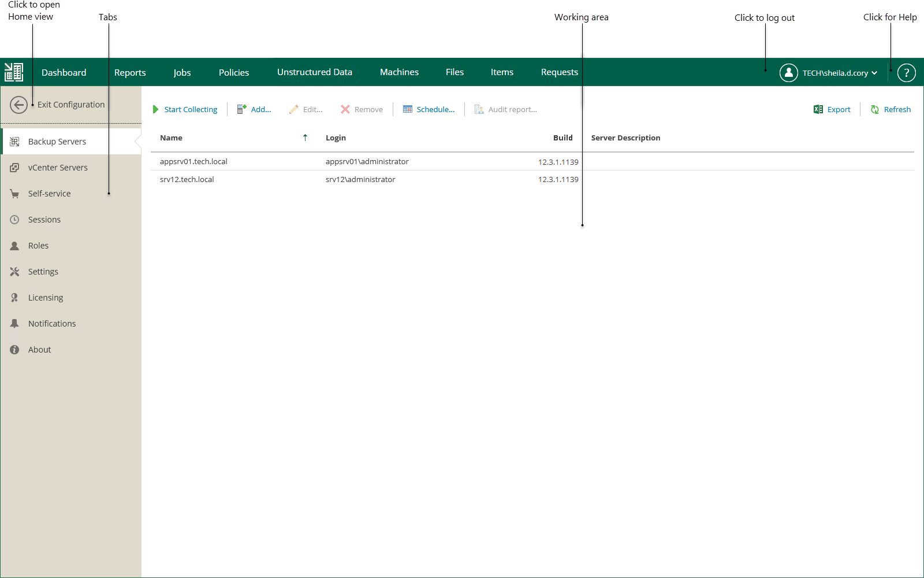Click the srv12\administrator login cell
The width and height of the screenshot is (924, 578).
click(x=360, y=180)
